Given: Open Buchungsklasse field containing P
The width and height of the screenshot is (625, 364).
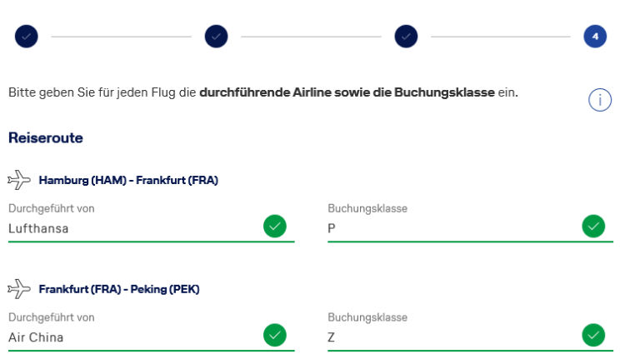Looking at the screenshot, I should click(x=450, y=228).
